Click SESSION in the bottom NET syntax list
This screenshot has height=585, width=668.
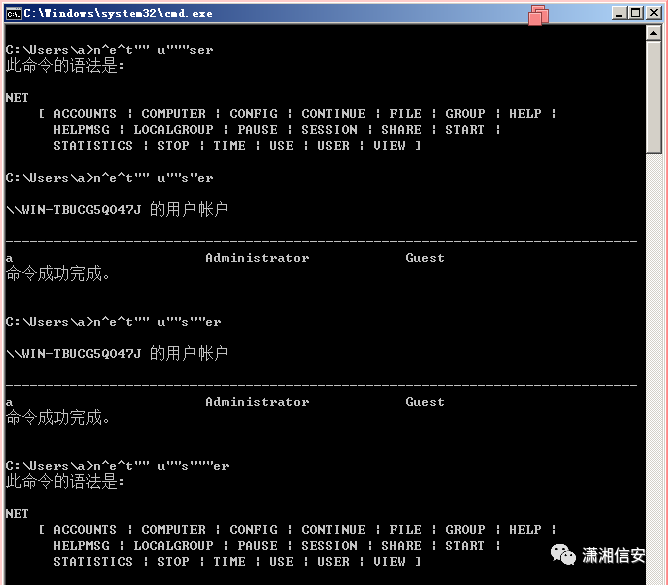pos(330,545)
